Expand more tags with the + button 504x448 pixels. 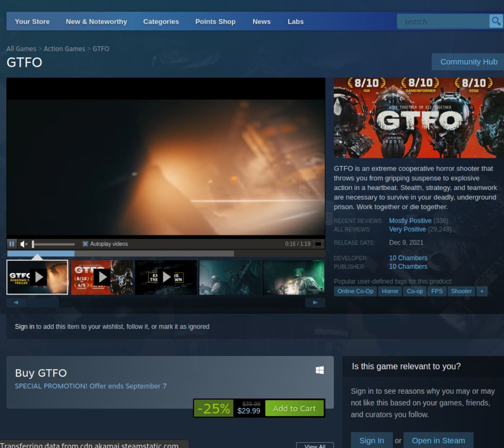(x=481, y=291)
